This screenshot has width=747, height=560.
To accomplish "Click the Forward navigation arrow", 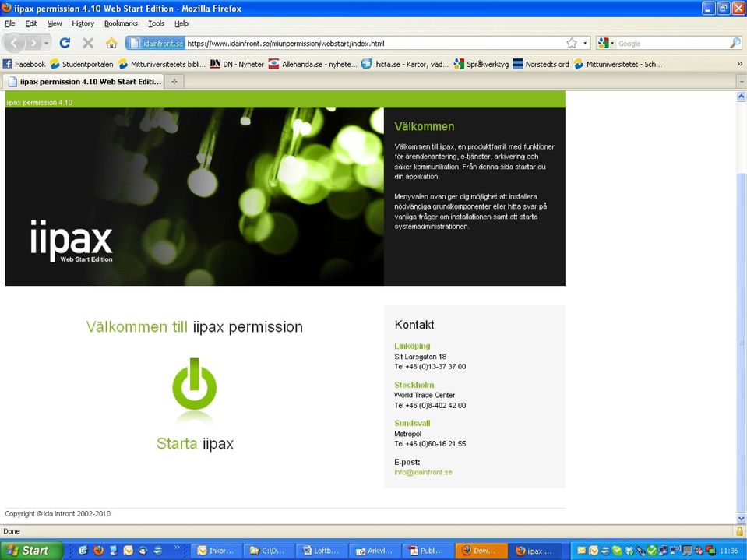I will coord(33,44).
